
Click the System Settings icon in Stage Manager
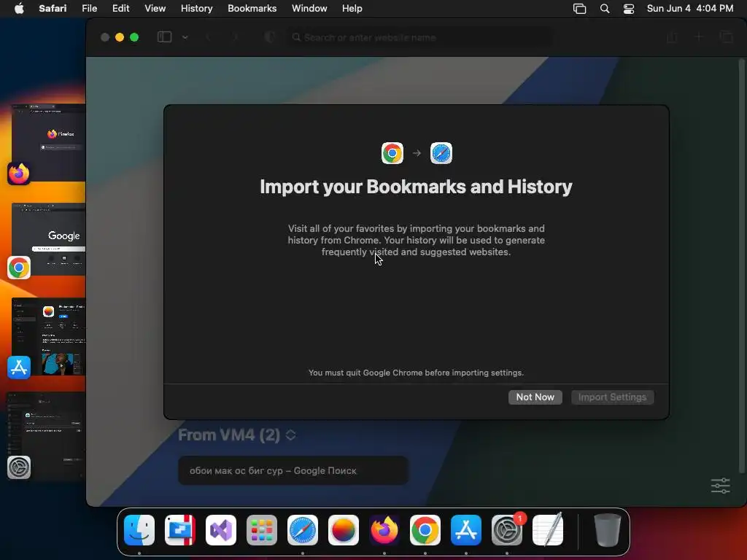[19, 467]
